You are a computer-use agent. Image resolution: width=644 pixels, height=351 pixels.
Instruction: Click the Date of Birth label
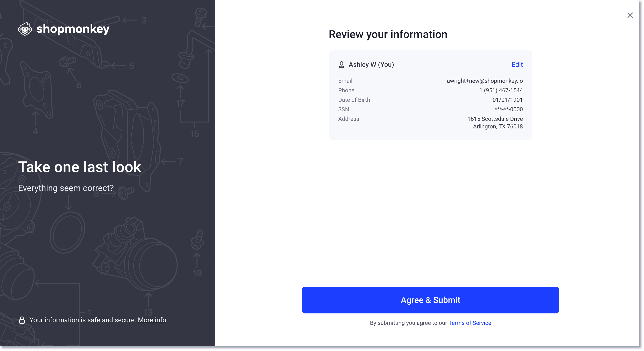(354, 100)
